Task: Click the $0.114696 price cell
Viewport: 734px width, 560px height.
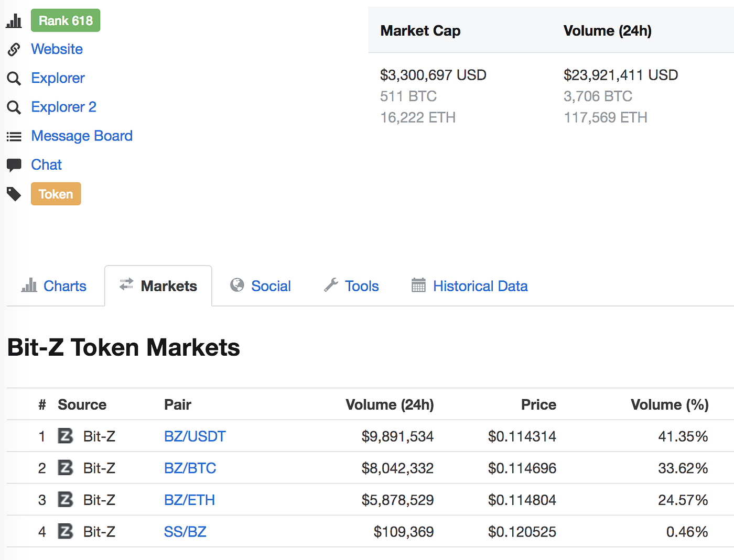Action: (x=522, y=468)
